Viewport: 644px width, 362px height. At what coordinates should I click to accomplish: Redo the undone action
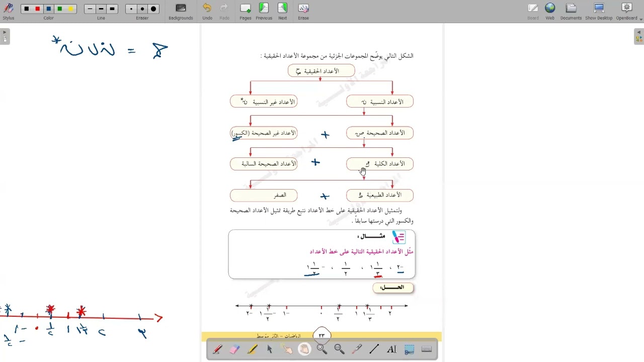[x=224, y=11]
